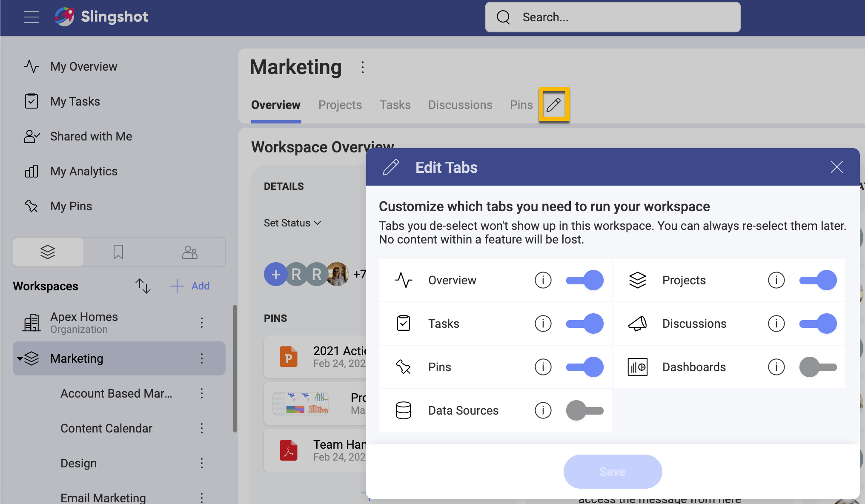The height and width of the screenshot is (504, 865).
Task: Show info for Dashboards tab
Action: 776,367
